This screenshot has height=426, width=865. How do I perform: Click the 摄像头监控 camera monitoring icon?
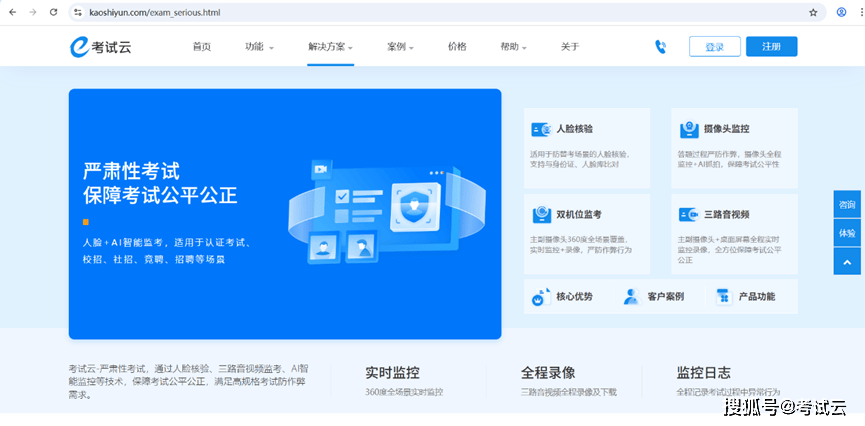688,129
